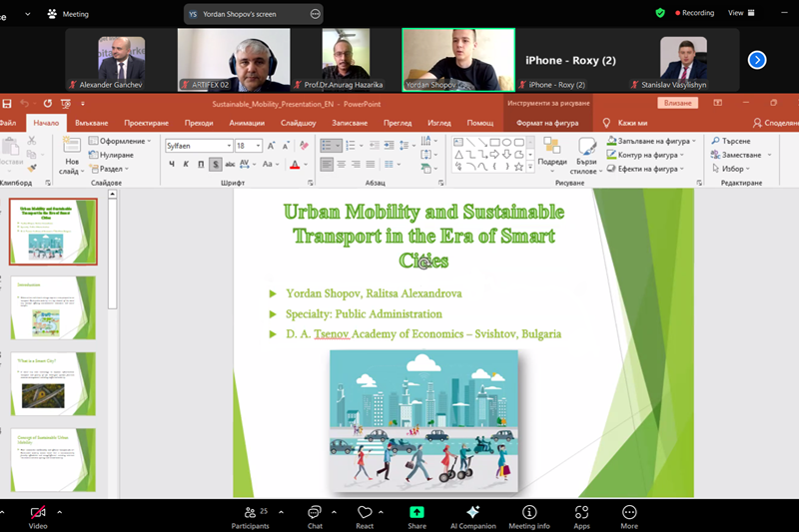799x532 pixels.
Task: Open the font size 18 dropdown
Action: [x=259, y=146]
